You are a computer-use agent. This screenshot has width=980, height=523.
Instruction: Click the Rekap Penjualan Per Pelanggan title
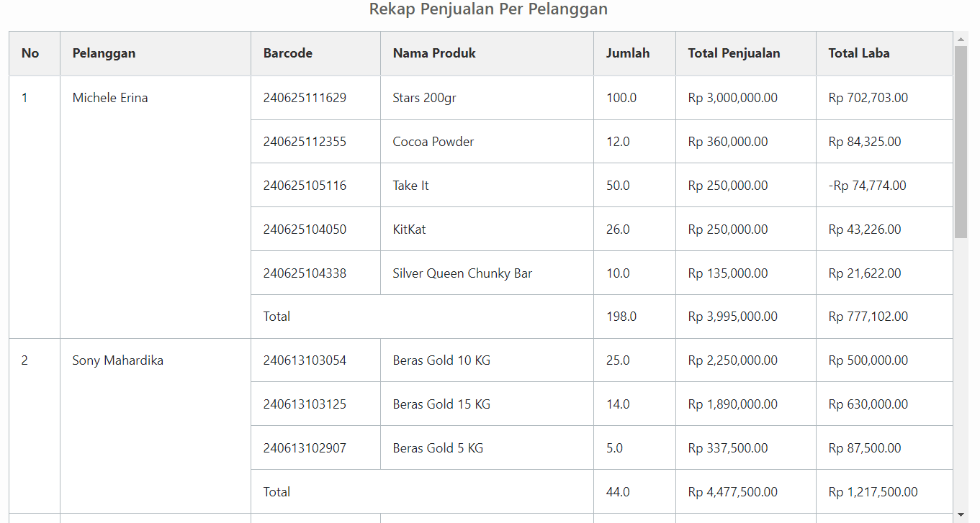tap(488, 9)
